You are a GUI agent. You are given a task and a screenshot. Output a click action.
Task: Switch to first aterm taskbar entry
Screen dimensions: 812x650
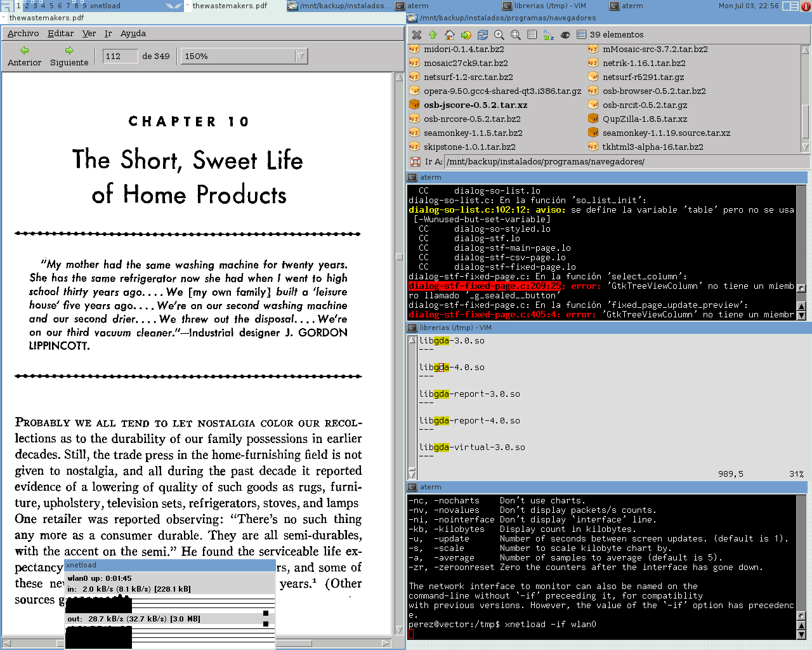(x=446, y=6)
